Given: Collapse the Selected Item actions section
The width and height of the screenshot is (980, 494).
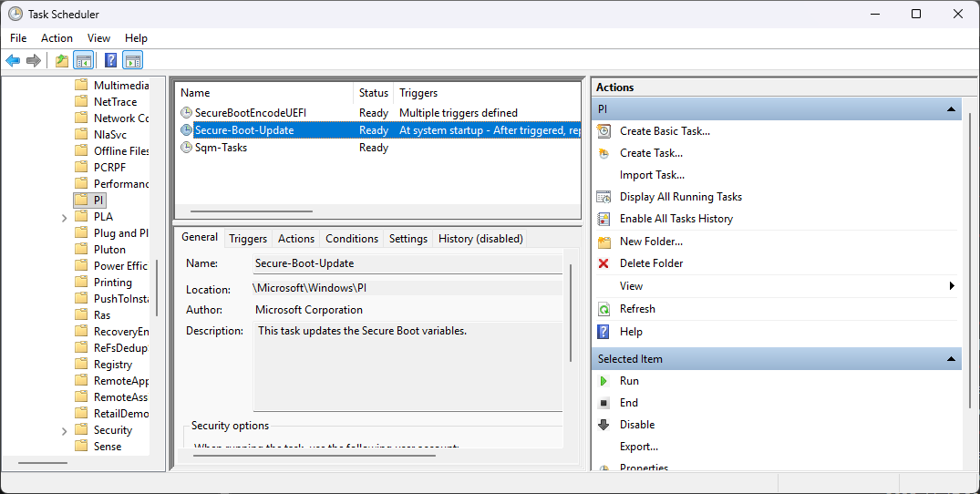Looking at the screenshot, I should click(952, 359).
